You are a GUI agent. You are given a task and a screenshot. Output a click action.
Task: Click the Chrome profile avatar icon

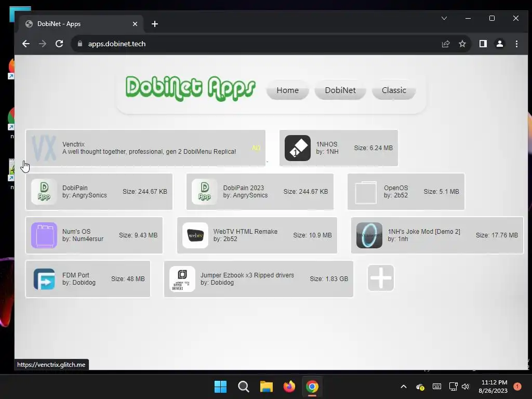(500, 44)
